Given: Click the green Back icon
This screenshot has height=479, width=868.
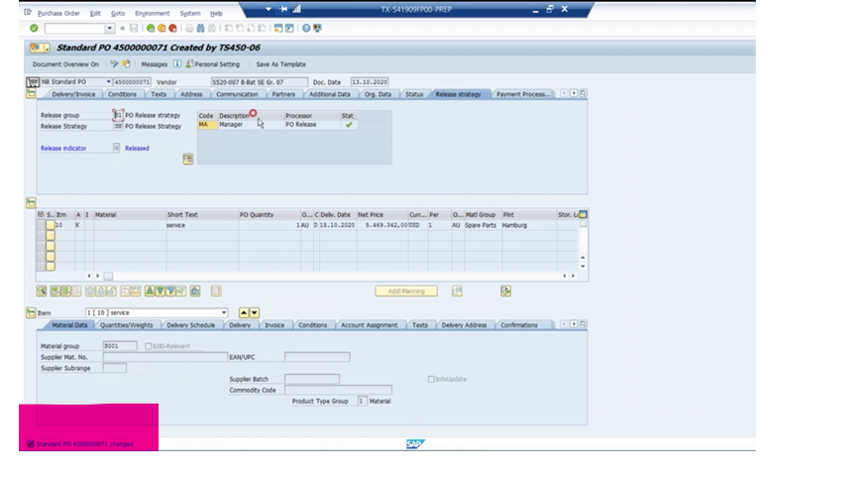Looking at the screenshot, I should tap(151, 28).
